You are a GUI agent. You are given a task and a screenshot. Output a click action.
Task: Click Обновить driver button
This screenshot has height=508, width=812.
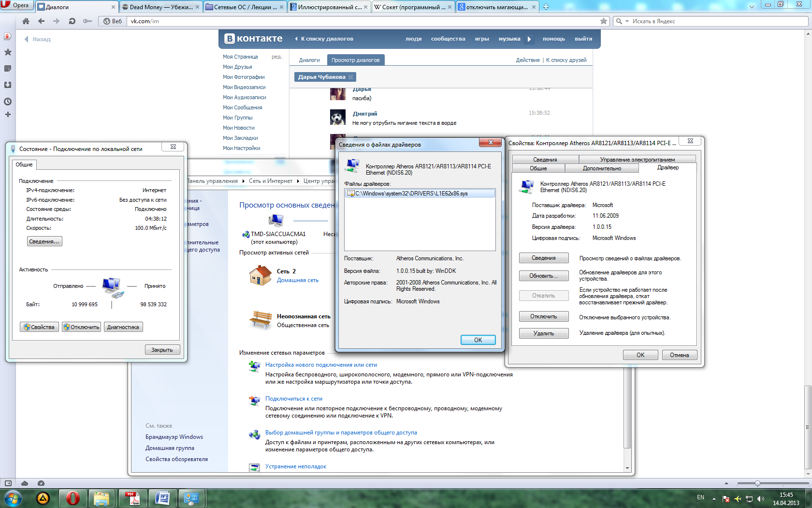tap(544, 276)
